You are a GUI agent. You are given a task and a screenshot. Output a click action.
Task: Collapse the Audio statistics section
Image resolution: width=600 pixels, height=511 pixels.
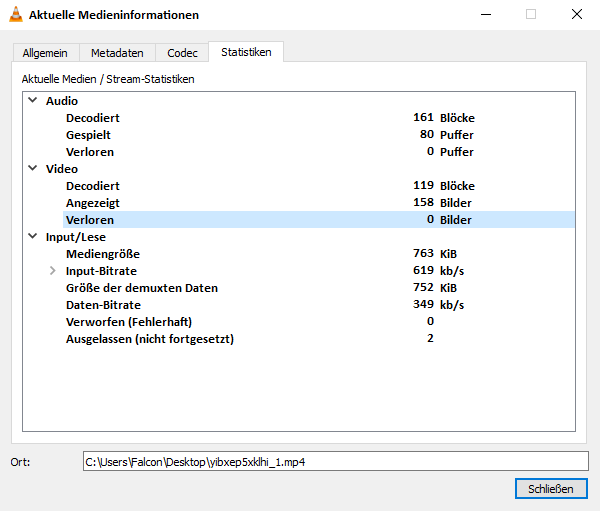pos(33,101)
